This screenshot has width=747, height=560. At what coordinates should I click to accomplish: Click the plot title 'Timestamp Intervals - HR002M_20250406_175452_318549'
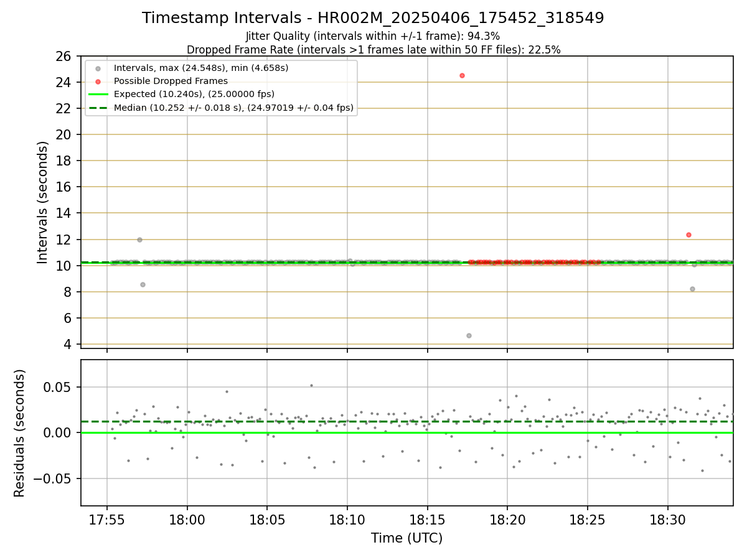click(x=373, y=18)
